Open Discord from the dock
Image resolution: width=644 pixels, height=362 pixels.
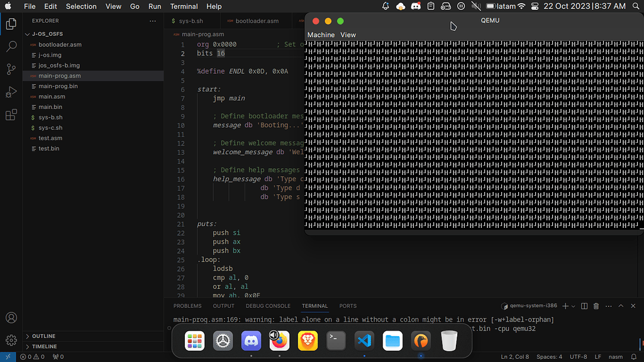tap(251, 341)
